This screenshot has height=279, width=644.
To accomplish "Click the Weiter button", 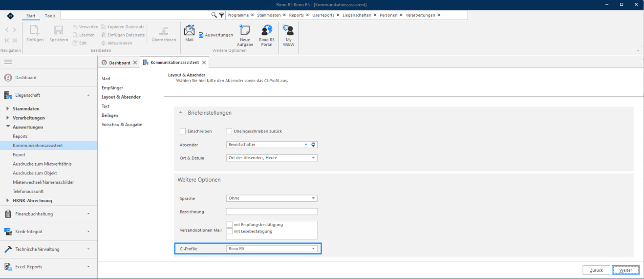I will click(x=625, y=270).
